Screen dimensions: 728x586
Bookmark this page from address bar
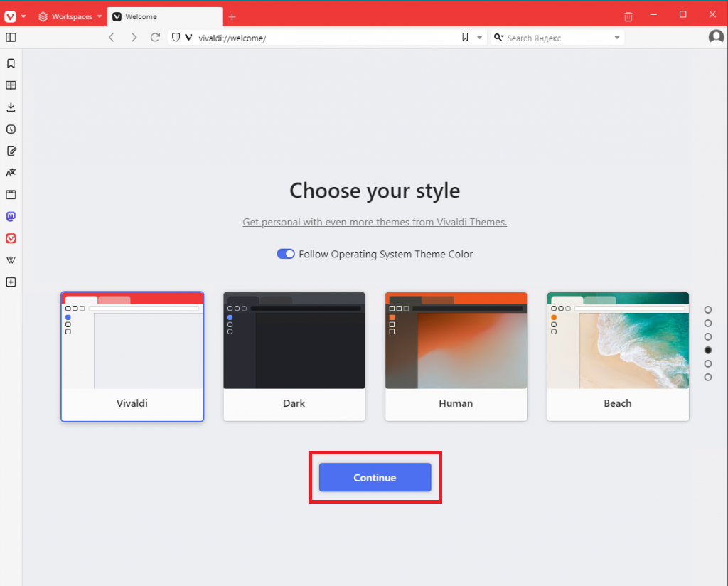(x=465, y=38)
